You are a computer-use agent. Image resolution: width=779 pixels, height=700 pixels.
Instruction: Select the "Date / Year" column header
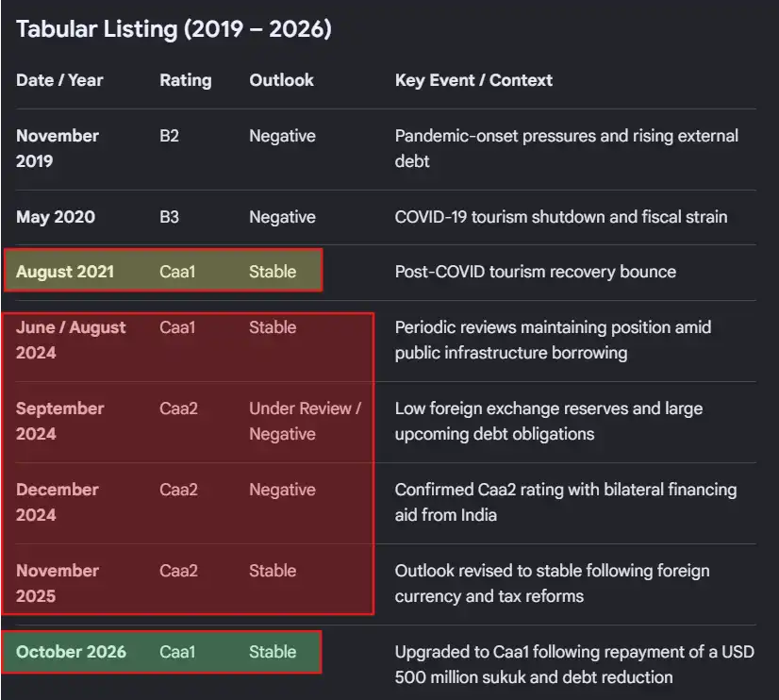coord(59,80)
